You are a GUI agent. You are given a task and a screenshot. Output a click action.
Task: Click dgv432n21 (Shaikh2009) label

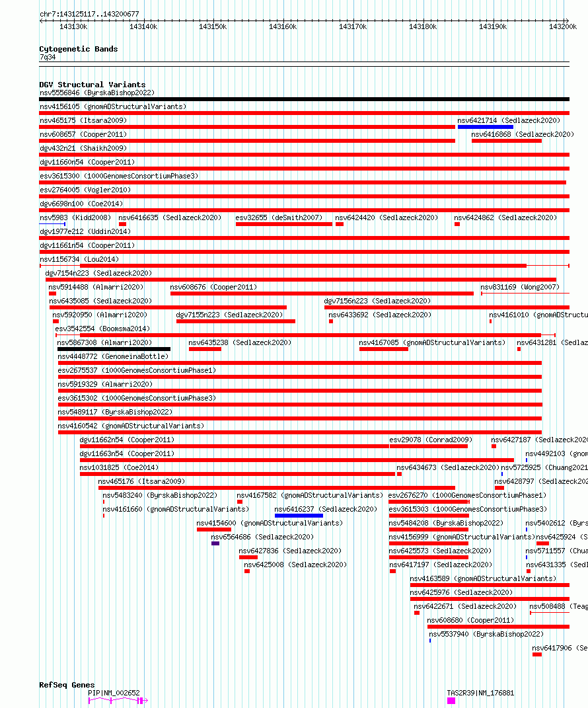coord(83,148)
